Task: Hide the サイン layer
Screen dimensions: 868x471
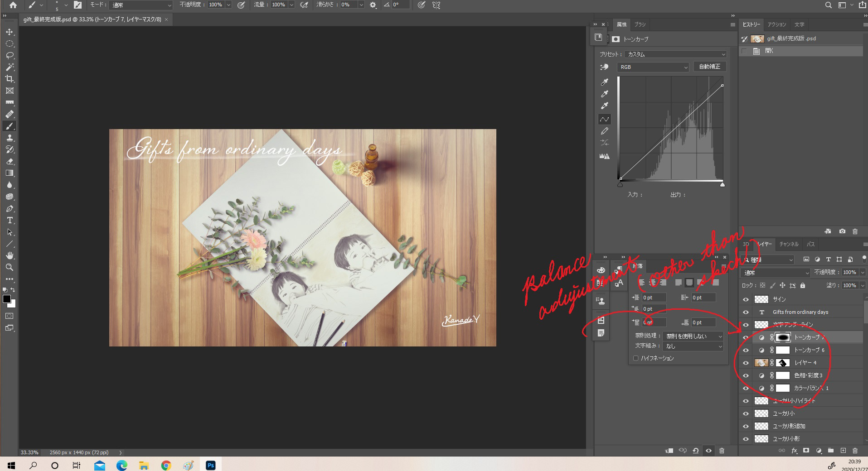Action: click(746, 299)
